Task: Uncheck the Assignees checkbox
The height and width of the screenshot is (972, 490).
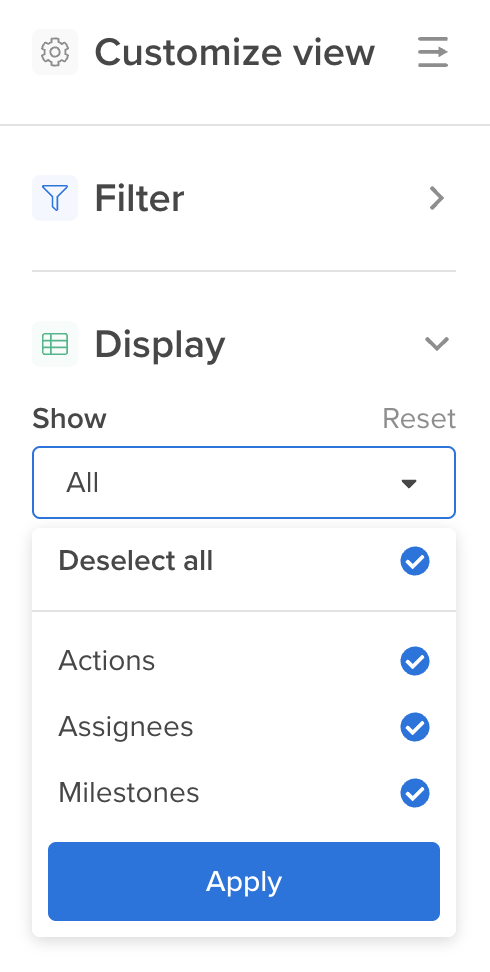Action: tap(415, 727)
